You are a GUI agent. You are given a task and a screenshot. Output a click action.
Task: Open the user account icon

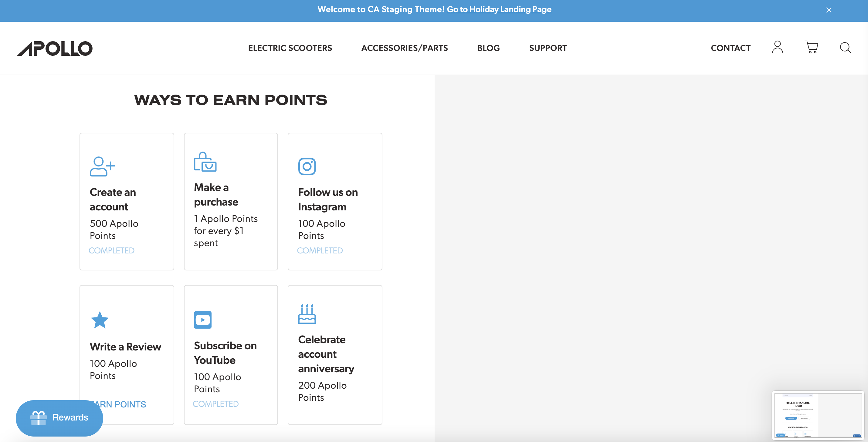tap(777, 48)
